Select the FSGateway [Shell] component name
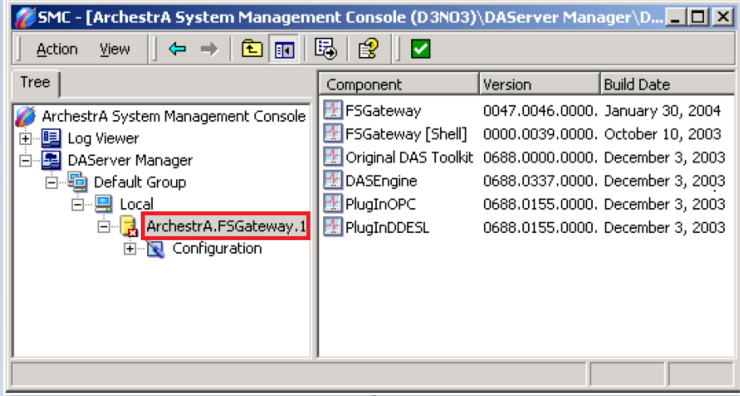Image resolution: width=740 pixels, height=396 pixels. (406, 134)
